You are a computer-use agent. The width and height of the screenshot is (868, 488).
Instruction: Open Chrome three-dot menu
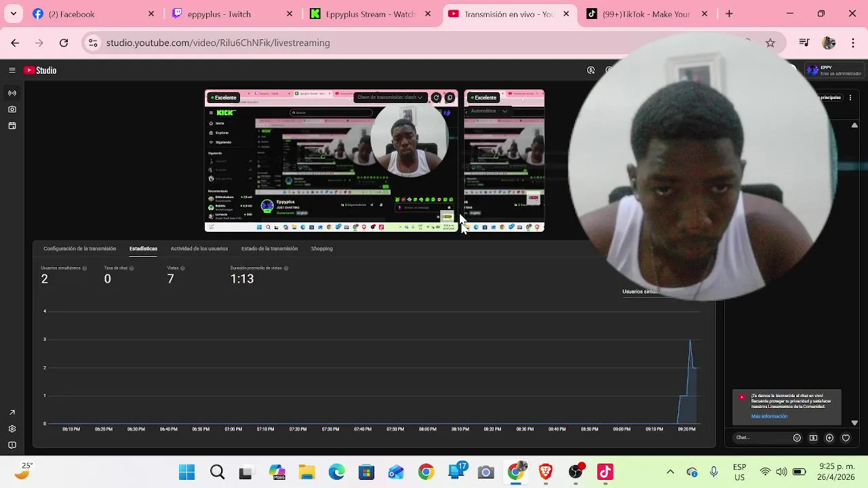(x=853, y=43)
